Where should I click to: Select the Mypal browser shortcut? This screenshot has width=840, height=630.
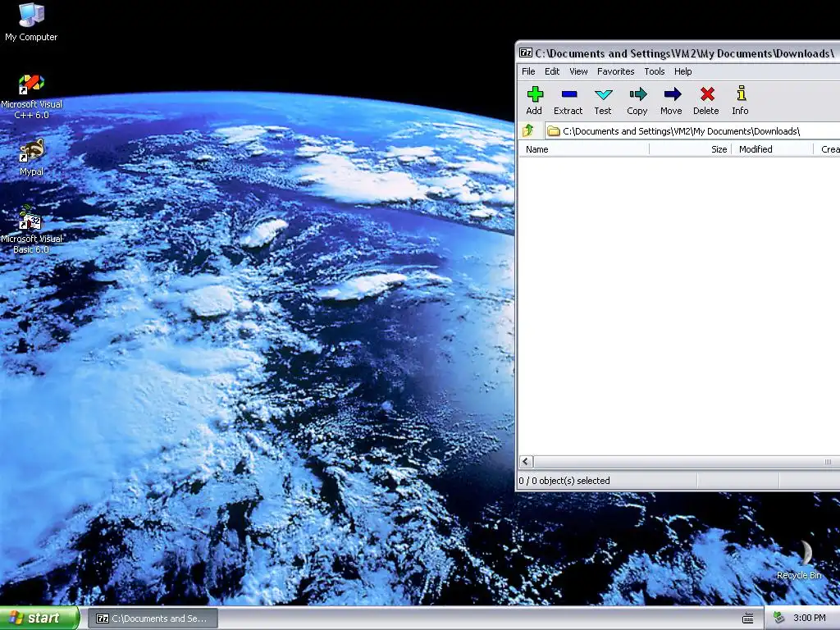(x=31, y=157)
